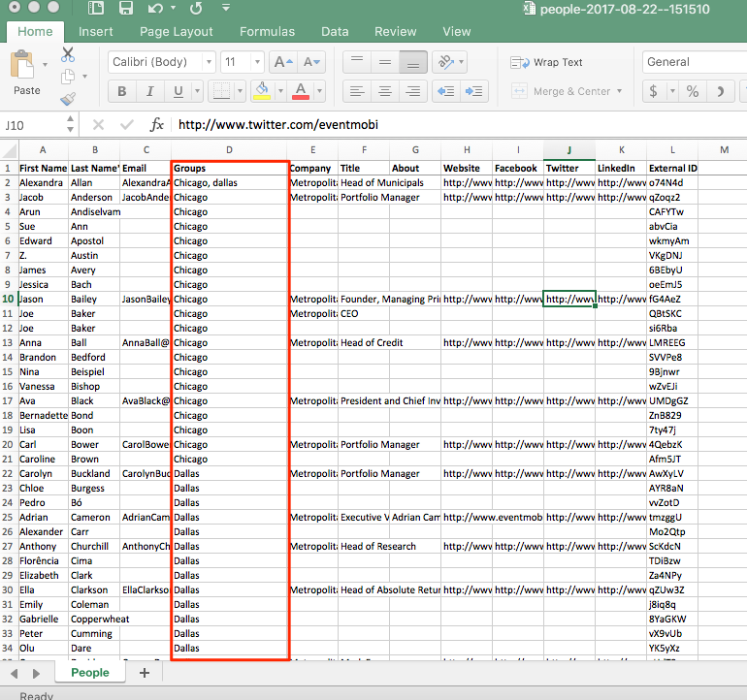This screenshot has width=747, height=700.
Task: Toggle Bold formatting
Action: (122, 91)
